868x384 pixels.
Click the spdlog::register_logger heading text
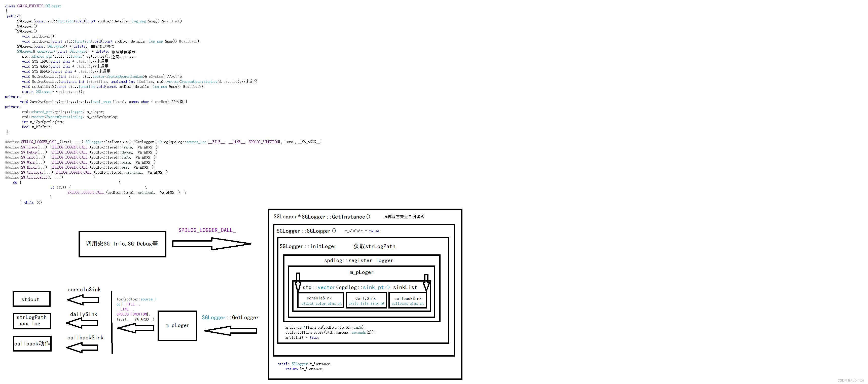click(x=358, y=260)
